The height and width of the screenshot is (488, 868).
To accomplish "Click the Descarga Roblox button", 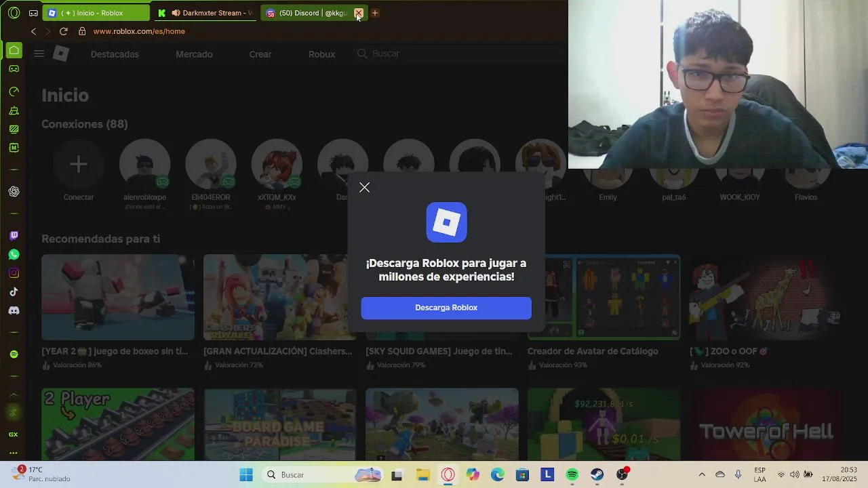I will (x=446, y=308).
